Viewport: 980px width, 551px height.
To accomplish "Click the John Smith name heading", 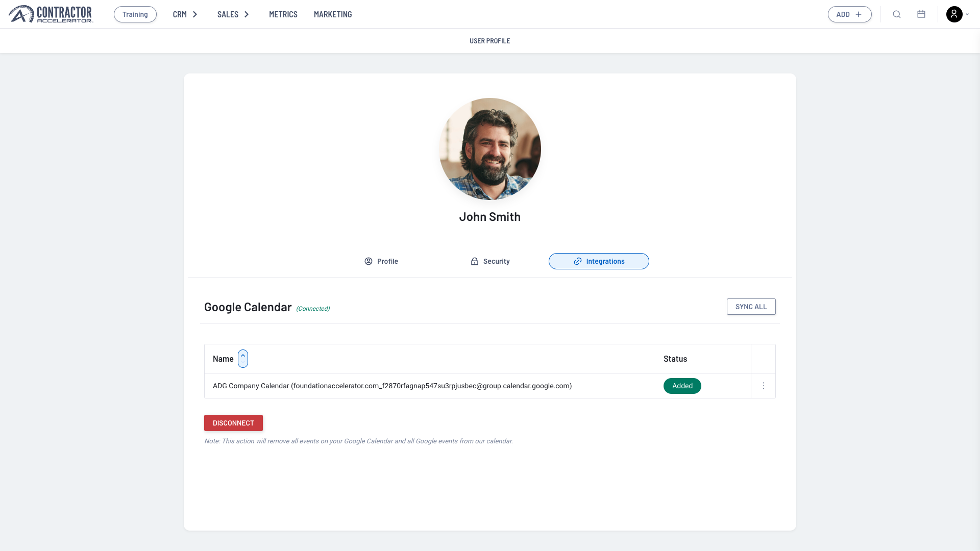I will 490,216.
